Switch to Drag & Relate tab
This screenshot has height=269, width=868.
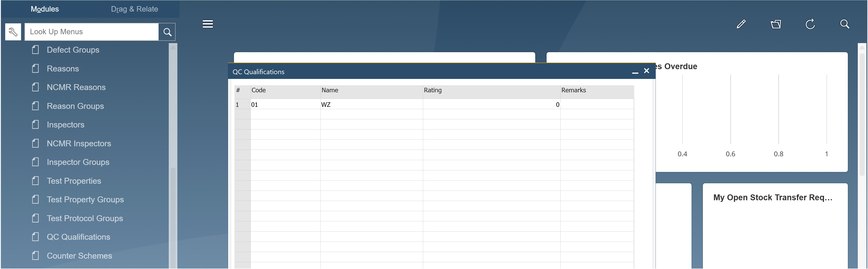pos(135,9)
